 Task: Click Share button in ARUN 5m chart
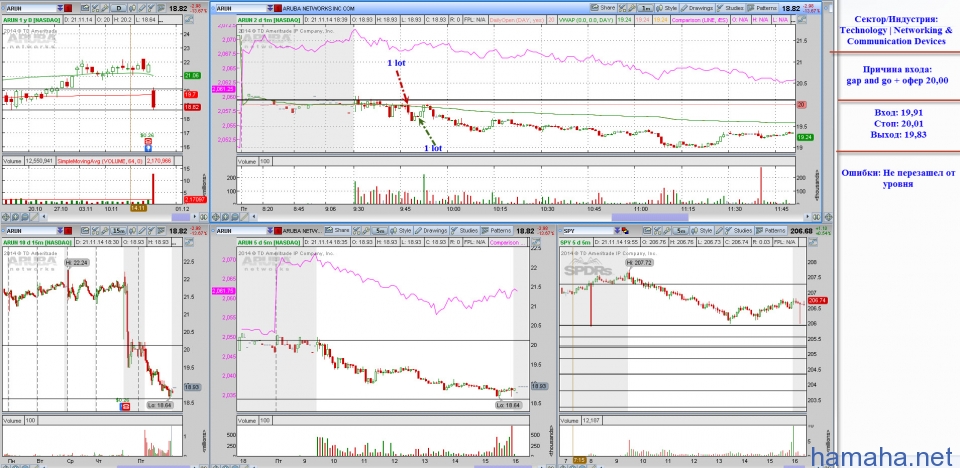tap(337, 230)
